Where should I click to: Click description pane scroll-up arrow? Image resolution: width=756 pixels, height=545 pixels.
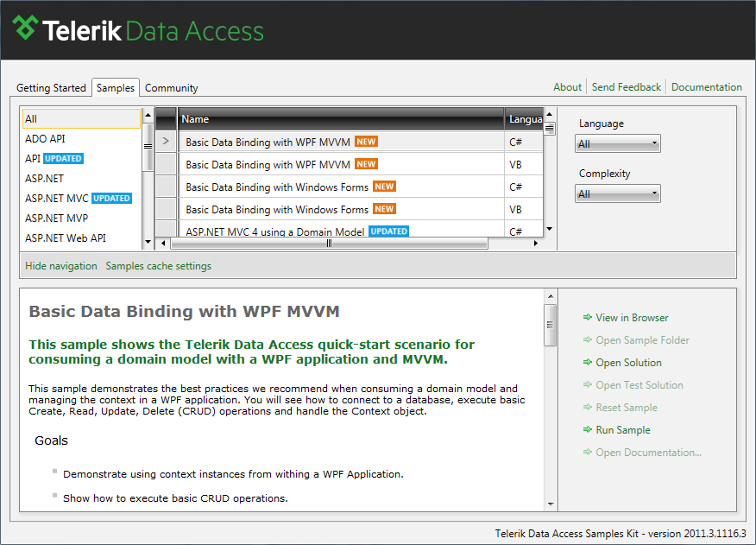551,296
